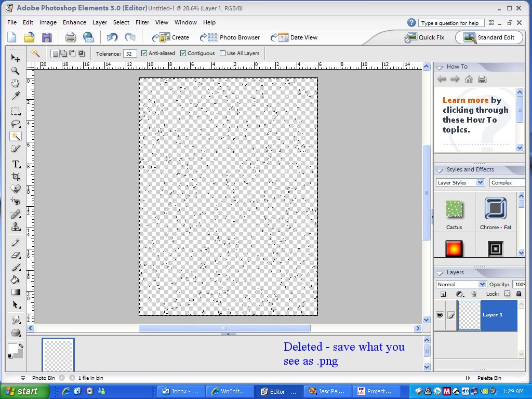Open the Layer menu
Viewport: 532px width, 399px height.
tap(100, 22)
